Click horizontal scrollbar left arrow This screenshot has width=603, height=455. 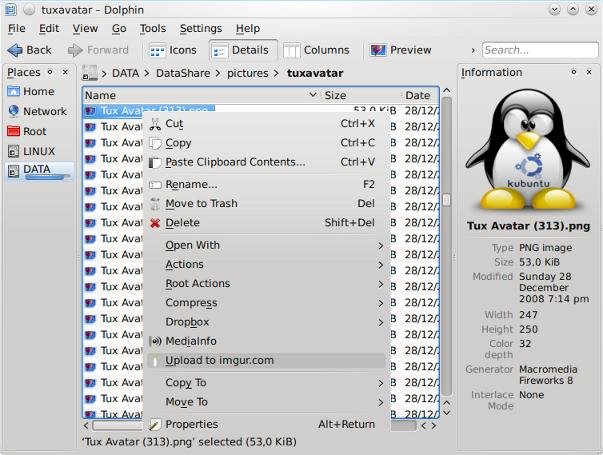click(x=86, y=425)
